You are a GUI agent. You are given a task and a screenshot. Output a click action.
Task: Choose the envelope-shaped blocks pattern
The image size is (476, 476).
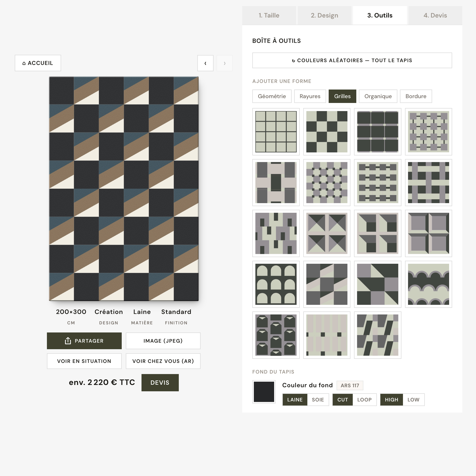[276, 335]
